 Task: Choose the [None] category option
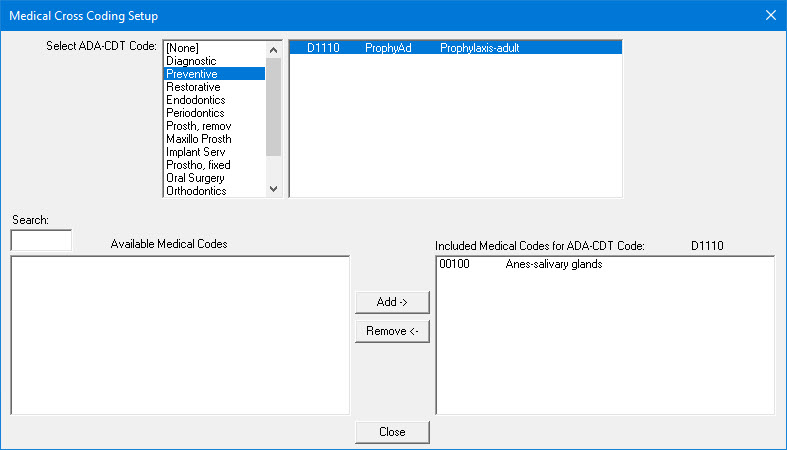pyautogui.click(x=181, y=48)
